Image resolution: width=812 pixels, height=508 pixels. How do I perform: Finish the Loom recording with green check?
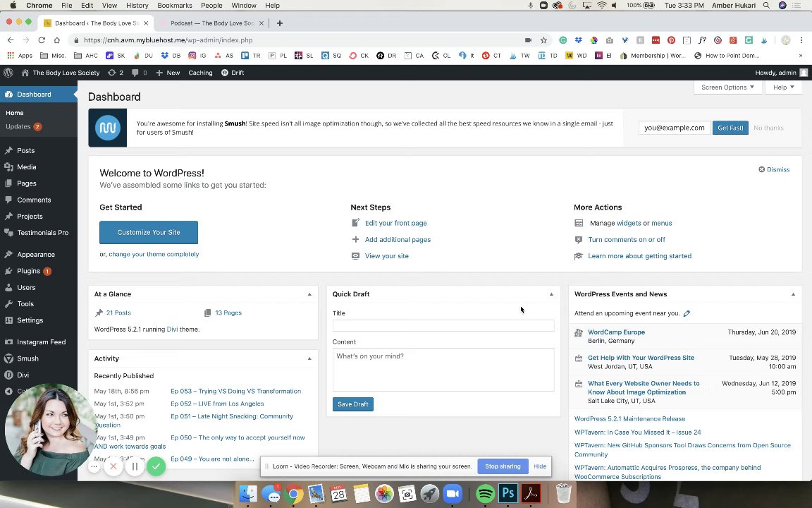[x=156, y=466]
